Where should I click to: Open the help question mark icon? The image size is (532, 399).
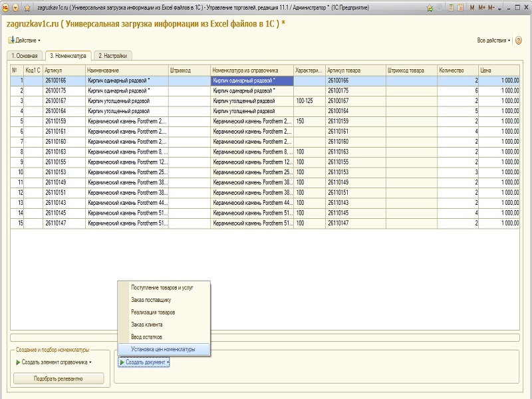(519, 41)
